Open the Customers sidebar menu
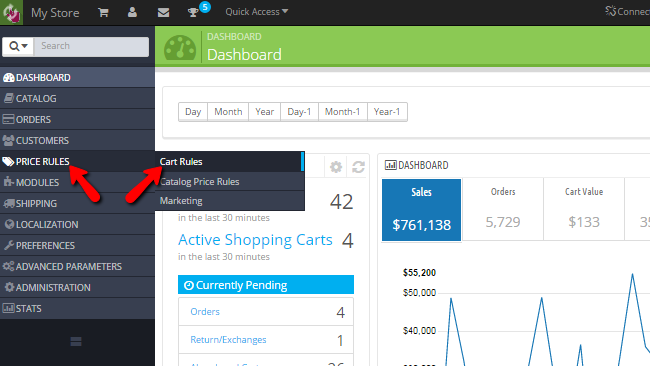 pyautogui.click(x=78, y=141)
